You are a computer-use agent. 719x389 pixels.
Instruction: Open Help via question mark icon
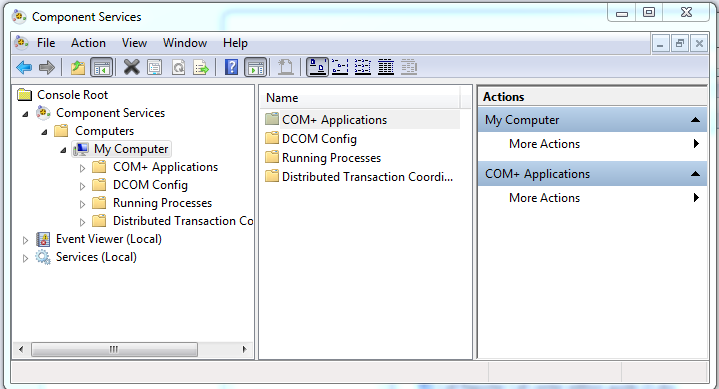(x=232, y=67)
